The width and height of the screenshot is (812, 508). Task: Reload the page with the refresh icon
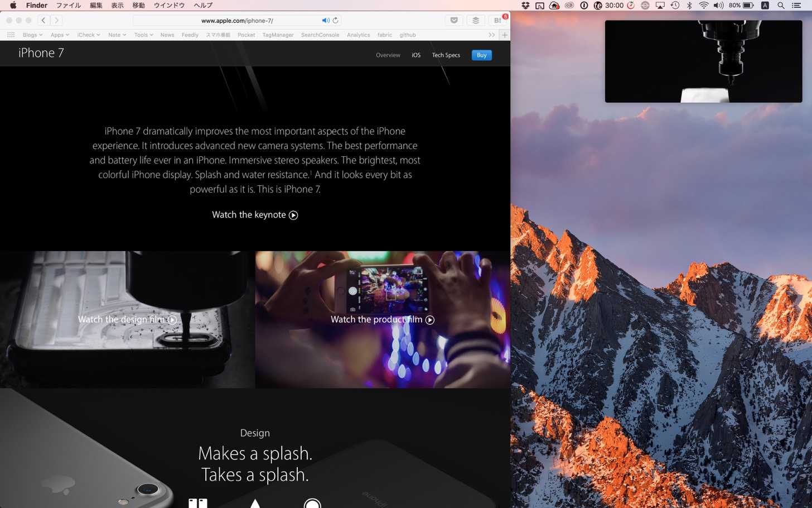tap(335, 21)
